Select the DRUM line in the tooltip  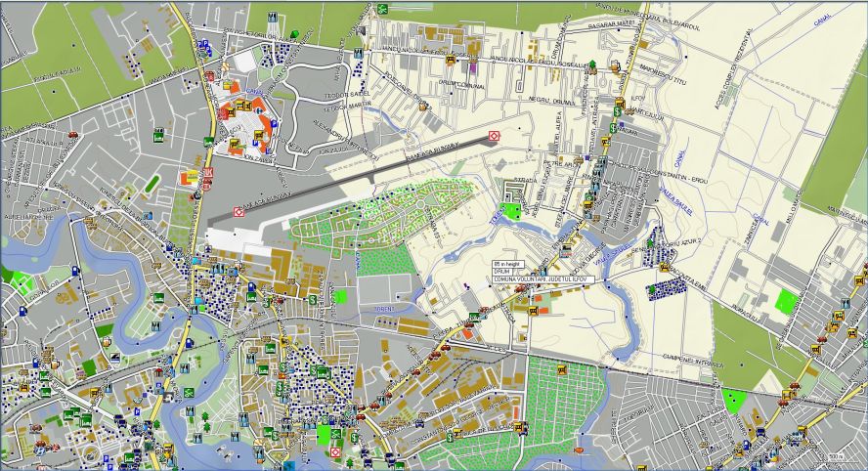click(x=502, y=272)
